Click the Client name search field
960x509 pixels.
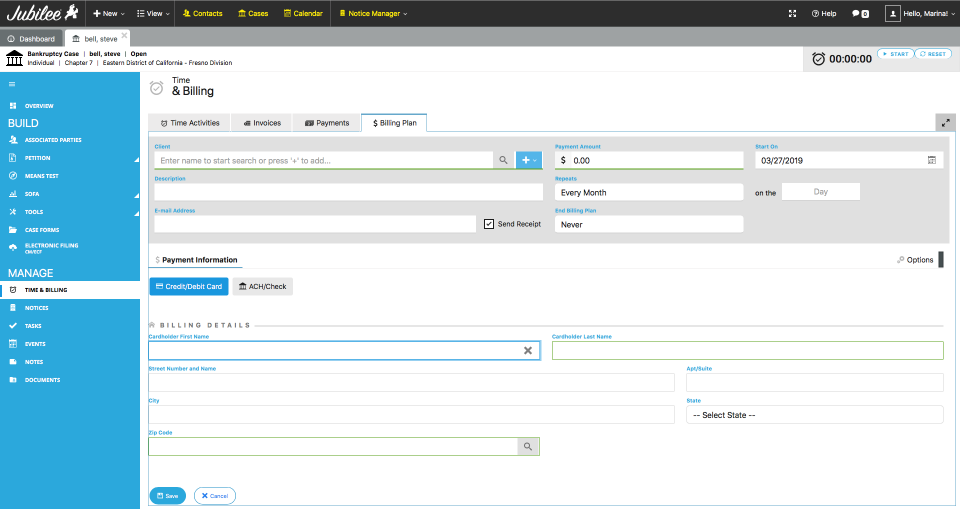pyautogui.click(x=323, y=160)
